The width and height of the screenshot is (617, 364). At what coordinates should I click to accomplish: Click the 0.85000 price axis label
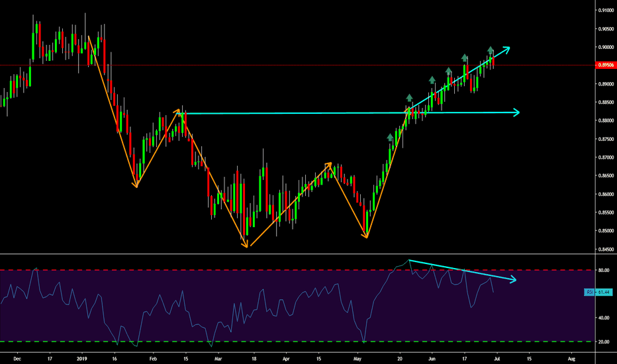(x=606, y=230)
